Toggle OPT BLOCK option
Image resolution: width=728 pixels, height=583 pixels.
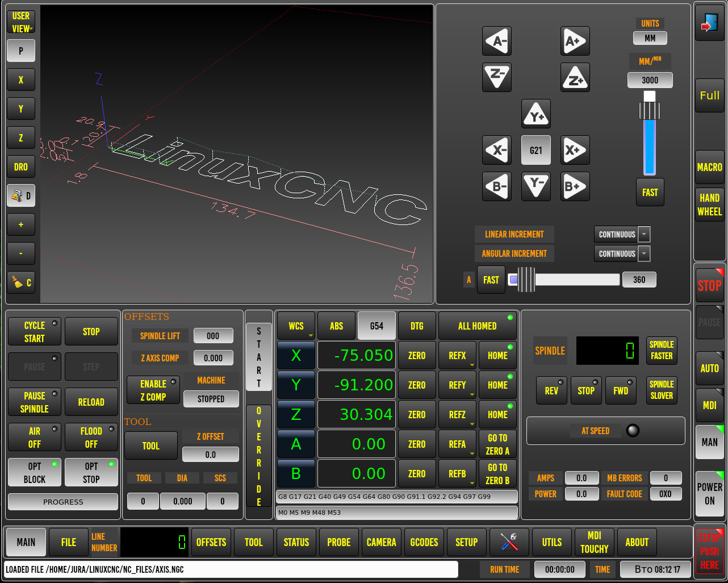35,472
